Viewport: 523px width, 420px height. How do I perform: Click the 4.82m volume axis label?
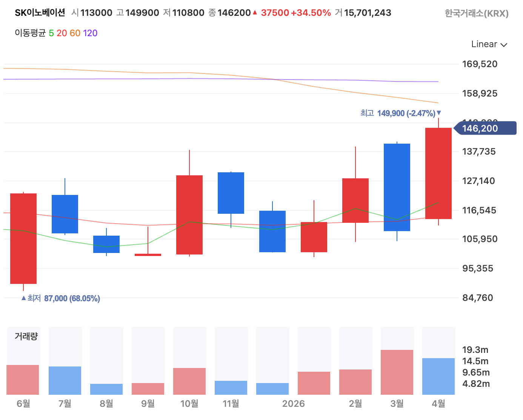click(x=476, y=384)
